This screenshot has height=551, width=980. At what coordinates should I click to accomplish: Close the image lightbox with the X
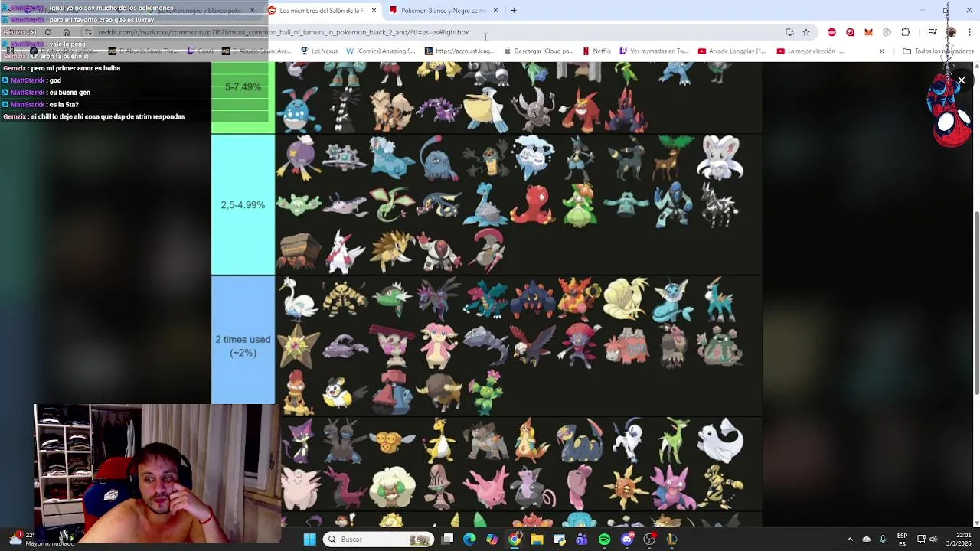(x=962, y=80)
